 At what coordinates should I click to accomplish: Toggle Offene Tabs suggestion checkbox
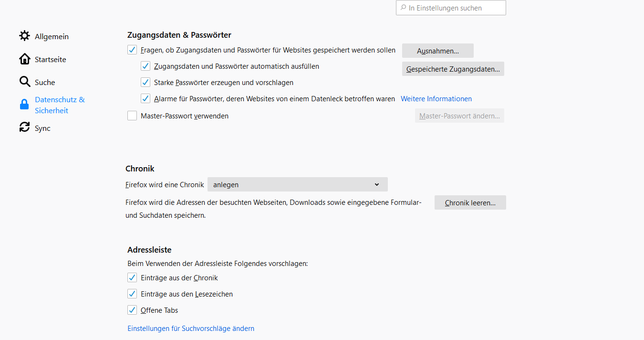point(132,310)
